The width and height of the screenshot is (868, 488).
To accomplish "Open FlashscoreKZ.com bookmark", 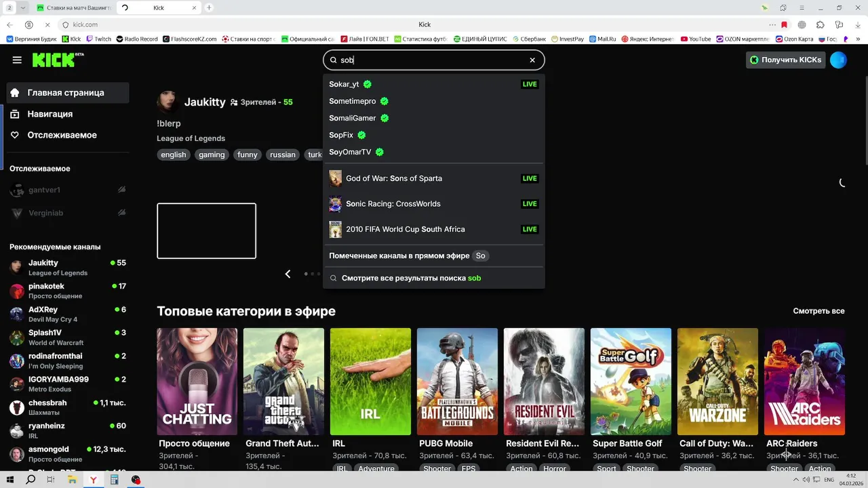I will pyautogui.click(x=190, y=39).
